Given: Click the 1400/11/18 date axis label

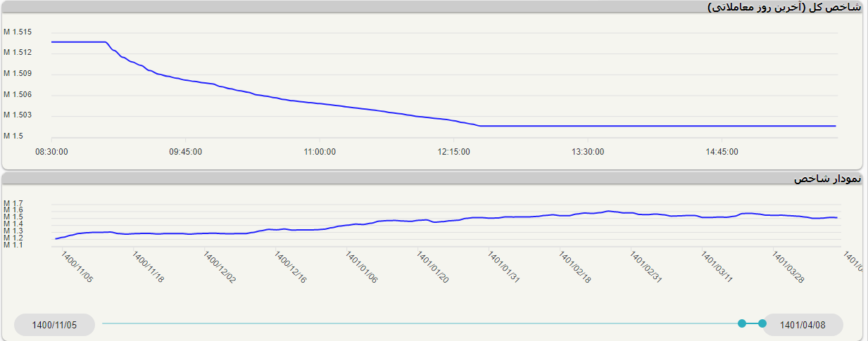Looking at the screenshot, I should tap(148, 268).
